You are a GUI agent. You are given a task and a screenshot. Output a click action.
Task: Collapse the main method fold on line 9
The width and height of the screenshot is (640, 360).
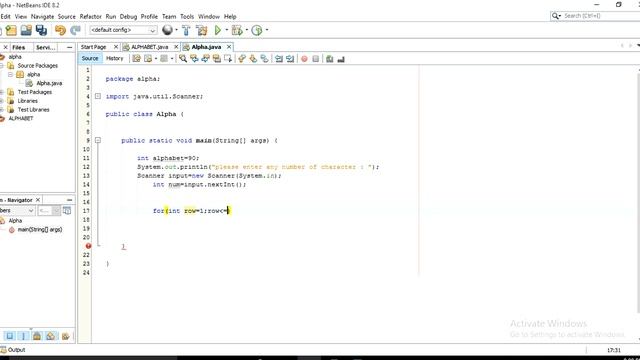98,140
